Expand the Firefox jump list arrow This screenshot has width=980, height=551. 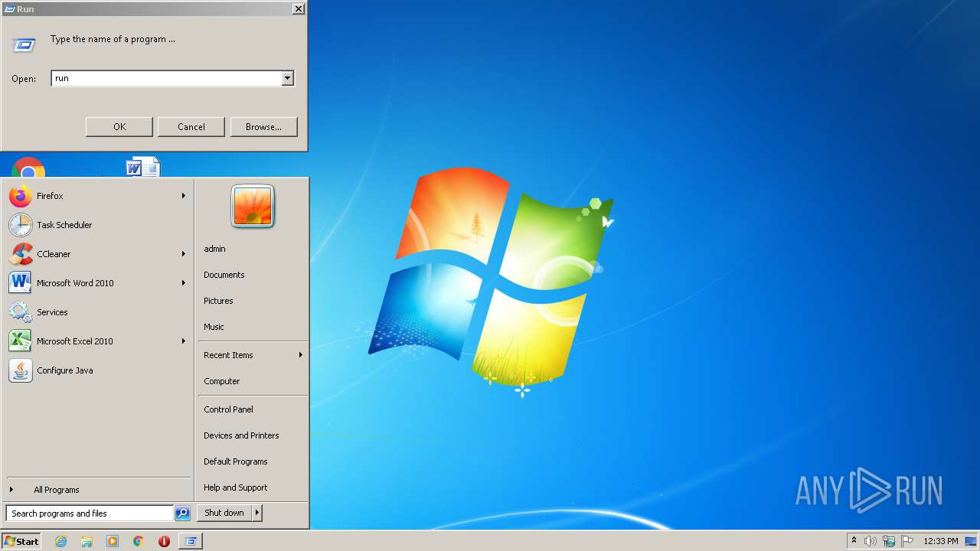click(x=184, y=196)
